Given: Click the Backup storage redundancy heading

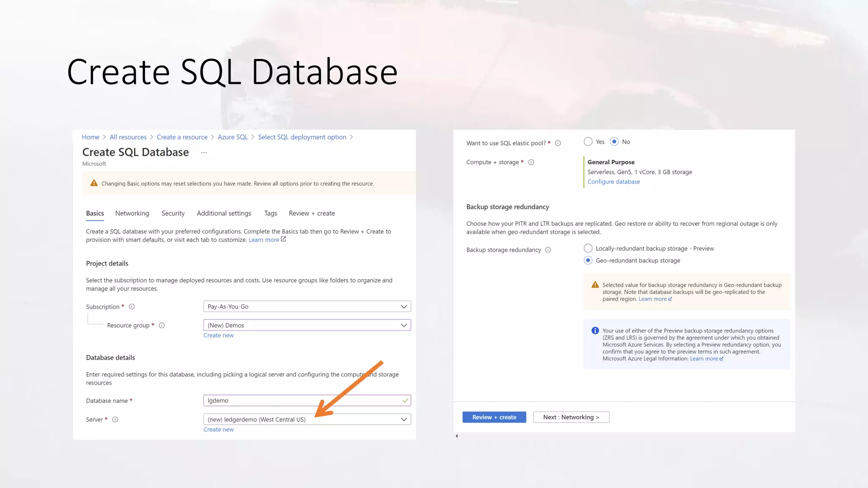Looking at the screenshot, I should [508, 207].
